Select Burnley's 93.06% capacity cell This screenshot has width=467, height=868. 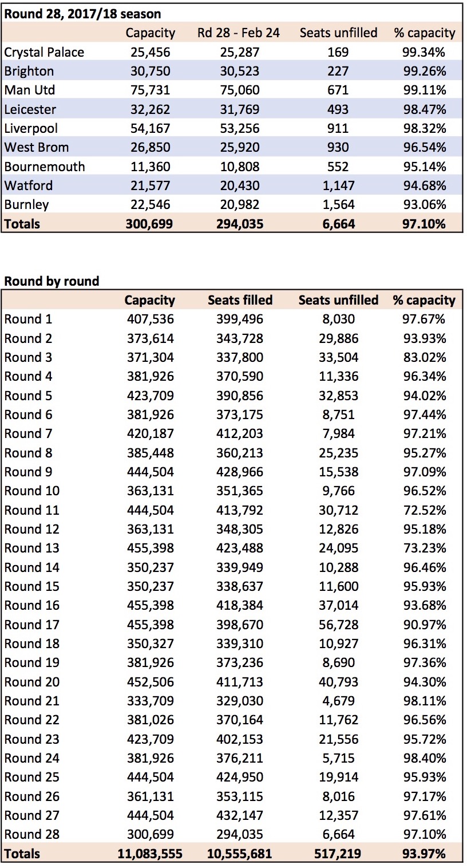[424, 204]
